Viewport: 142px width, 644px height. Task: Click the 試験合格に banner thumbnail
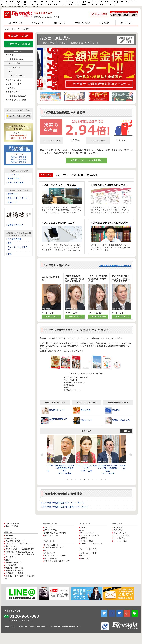(x=122, y=97)
